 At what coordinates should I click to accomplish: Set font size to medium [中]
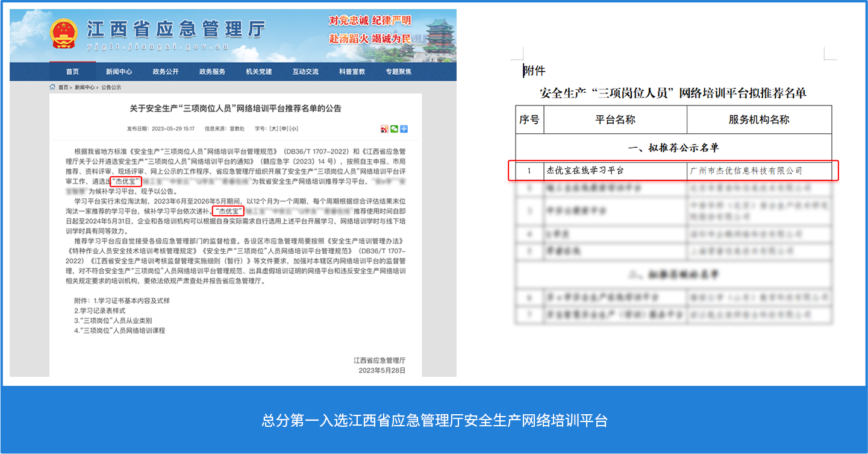284,129
